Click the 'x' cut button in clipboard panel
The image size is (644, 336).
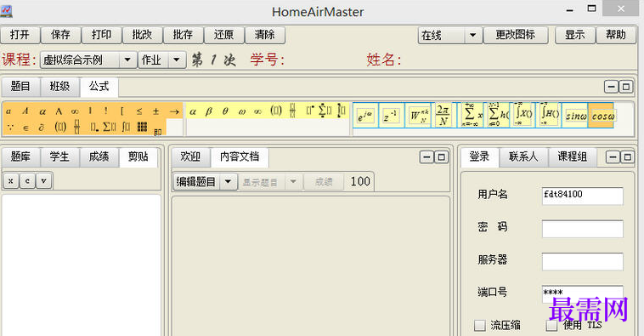click(x=11, y=180)
